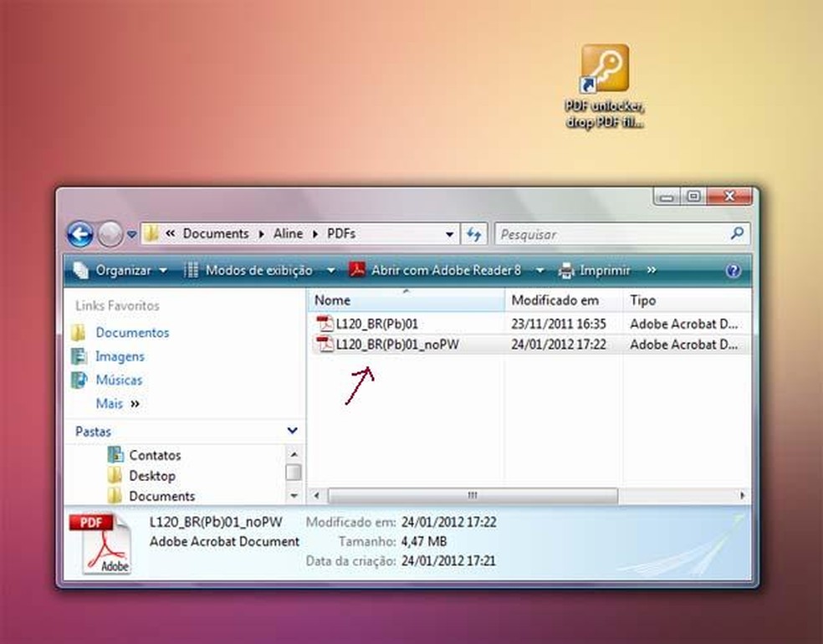Click the date 23/11/2011 16:35
This screenshot has width=823, height=644.
click(x=559, y=324)
